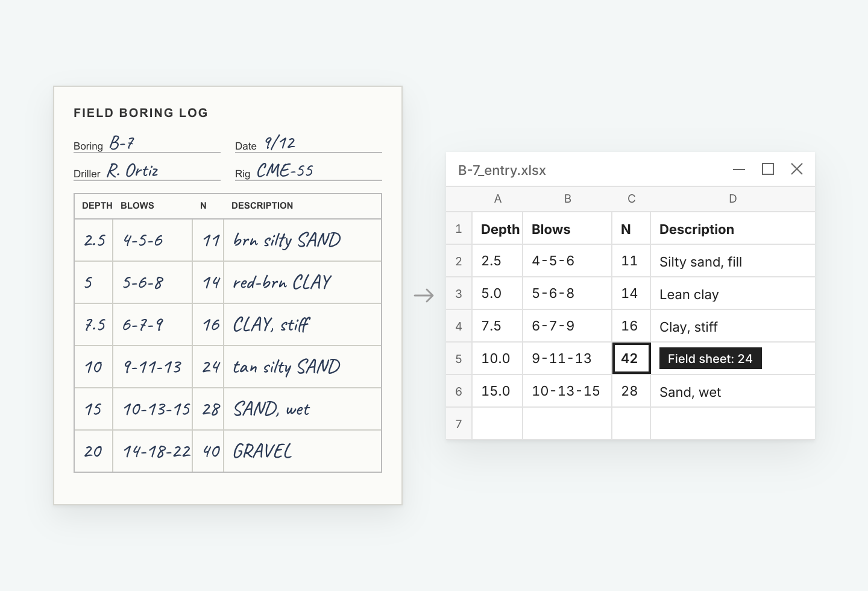Click spreadsheet cell containing '6-7-9'
The height and width of the screenshot is (591, 868).
click(x=567, y=326)
